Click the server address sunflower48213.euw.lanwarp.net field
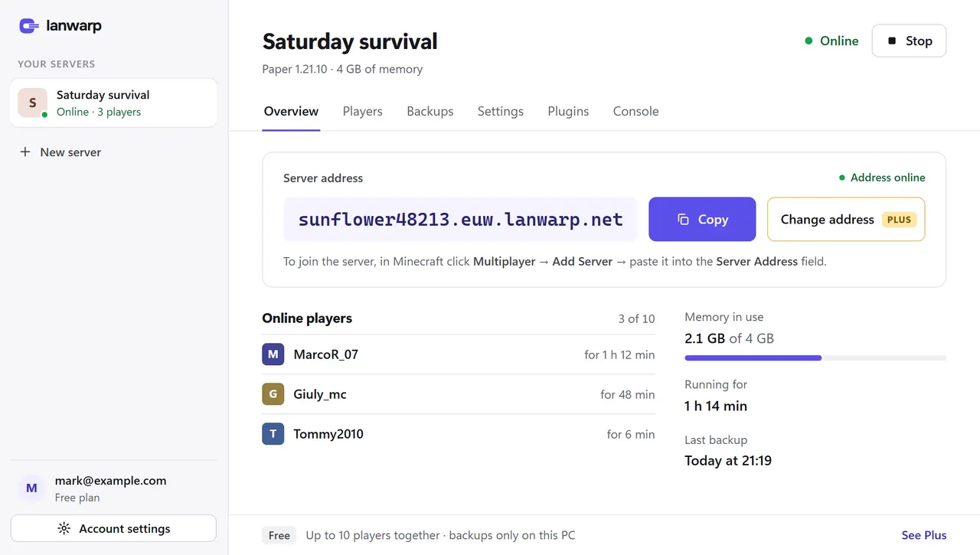The width and height of the screenshot is (980, 555). tap(460, 220)
